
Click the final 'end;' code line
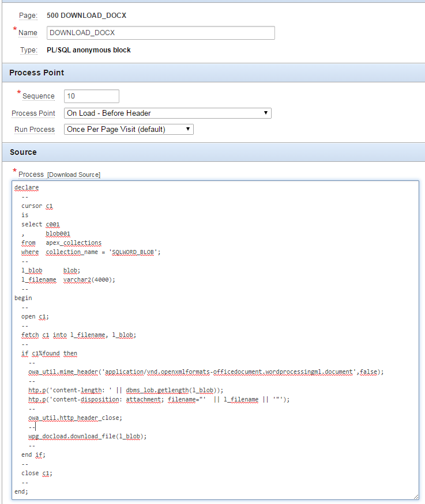[x=21, y=491]
